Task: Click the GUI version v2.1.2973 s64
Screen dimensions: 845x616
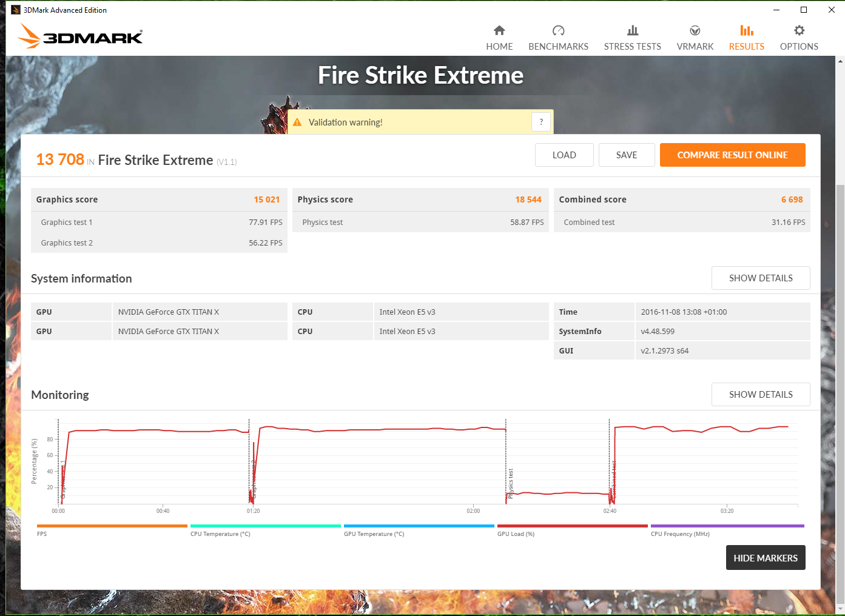Action: [x=665, y=350]
